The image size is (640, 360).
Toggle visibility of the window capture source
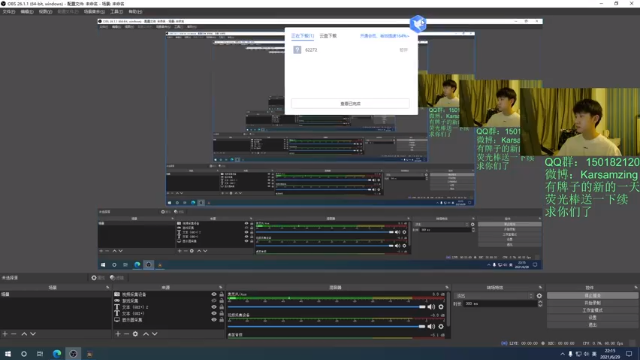click(x=214, y=300)
